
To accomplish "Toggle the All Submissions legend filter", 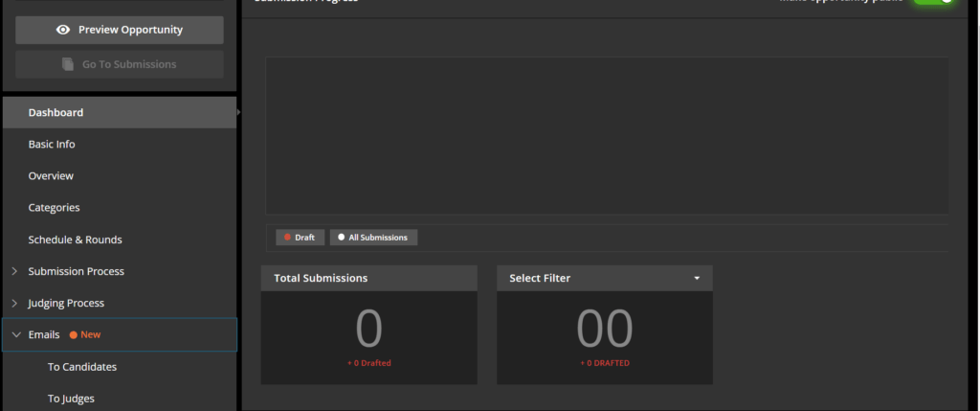I will pyautogui.click(x=374, y=238).
